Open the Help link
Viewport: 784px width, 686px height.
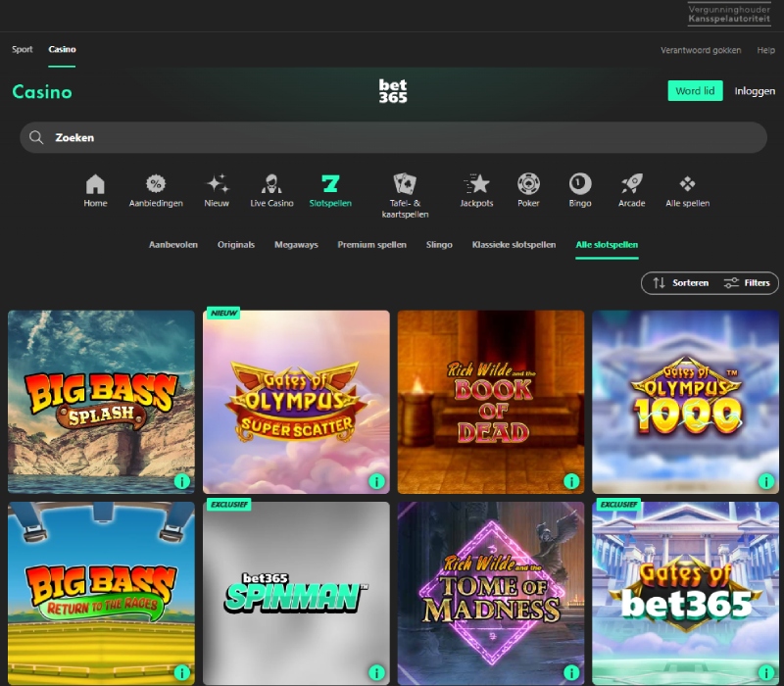pos(765,50)
